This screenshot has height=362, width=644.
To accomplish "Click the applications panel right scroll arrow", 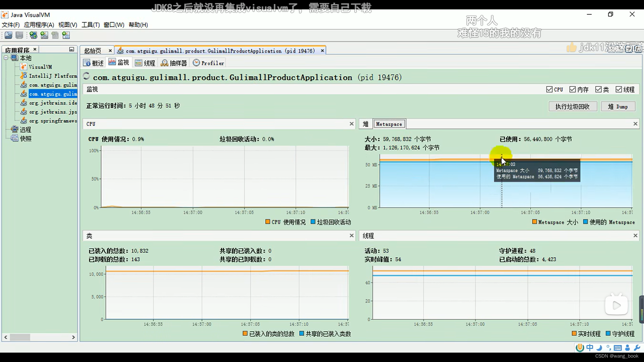I will 73,337.
